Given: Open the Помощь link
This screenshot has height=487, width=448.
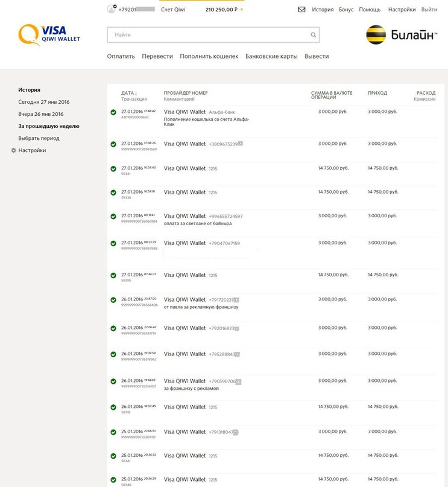Looking at the screenshot, I should (x=370, y=10).
